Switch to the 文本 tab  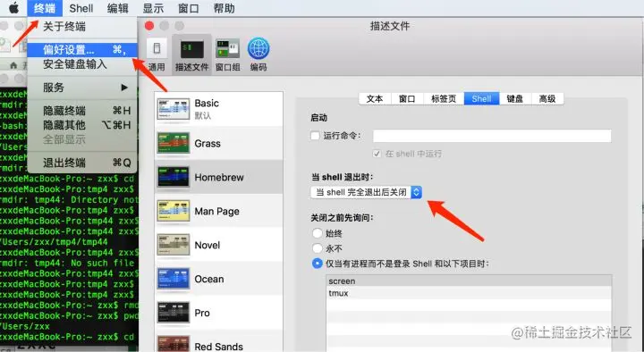pos(375,99)
